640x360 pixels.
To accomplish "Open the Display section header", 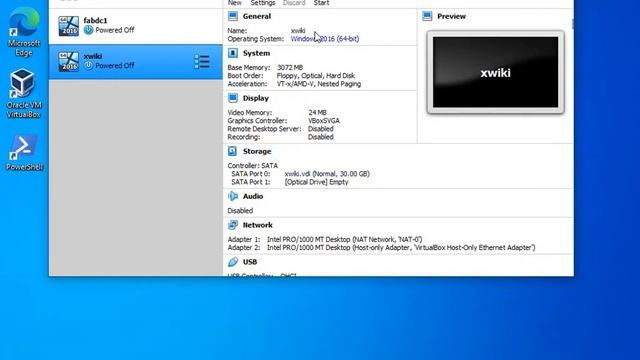I will coord(256,98).
